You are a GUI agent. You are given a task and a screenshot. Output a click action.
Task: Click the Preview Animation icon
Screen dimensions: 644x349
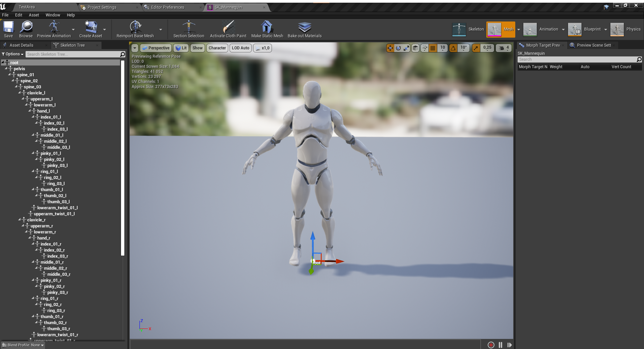[x=54, y=29]
